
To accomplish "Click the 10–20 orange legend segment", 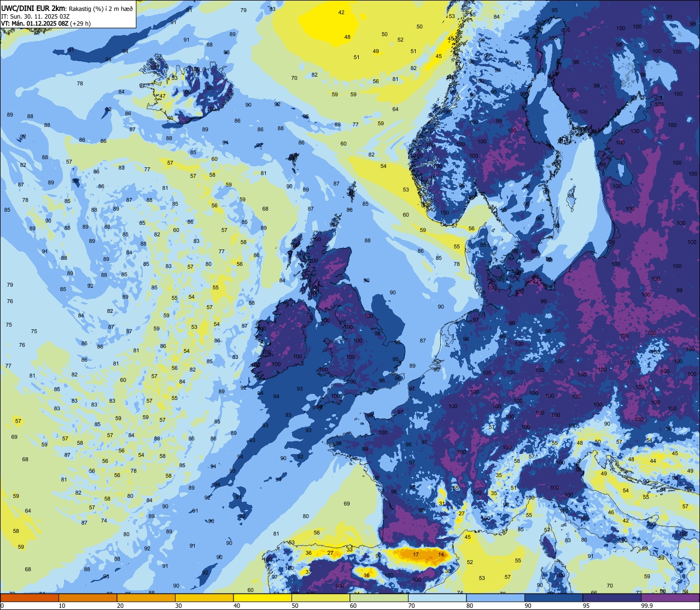I will click(87, 597).
